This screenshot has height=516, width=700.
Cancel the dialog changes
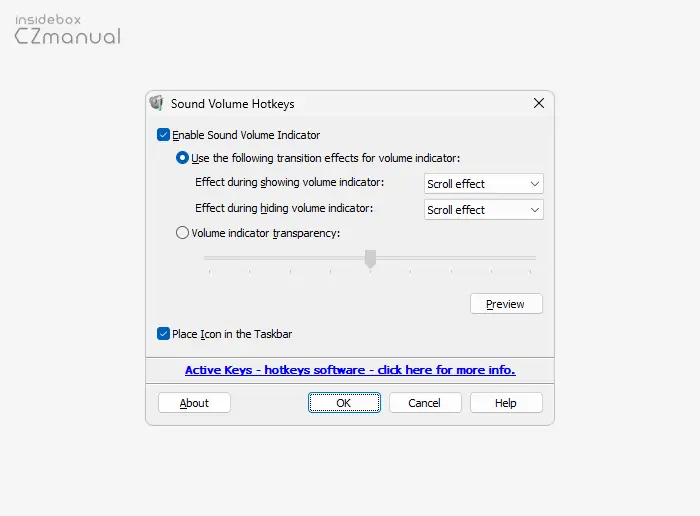pyautogui.click(x=425, y=403)
